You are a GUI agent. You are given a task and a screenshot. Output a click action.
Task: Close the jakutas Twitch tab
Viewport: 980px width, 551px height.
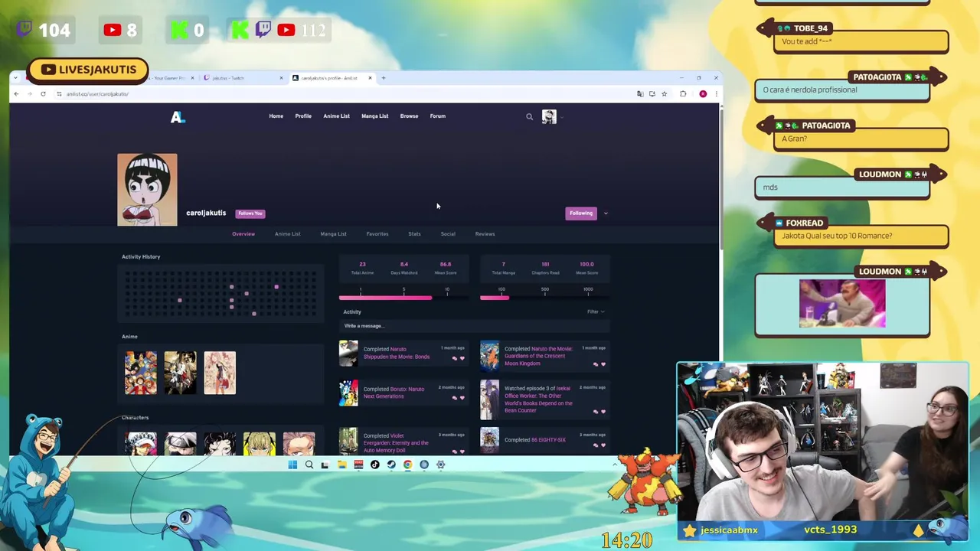281,78
